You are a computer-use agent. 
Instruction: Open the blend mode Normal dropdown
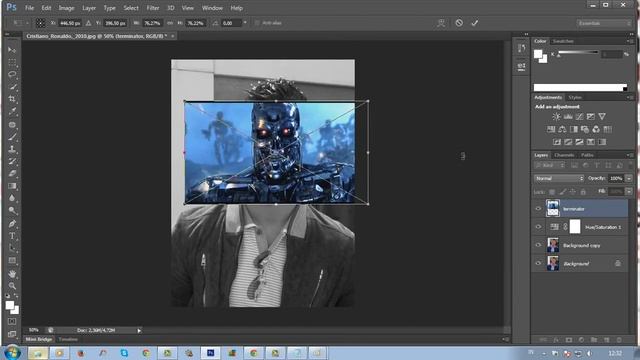coord(559,179)
